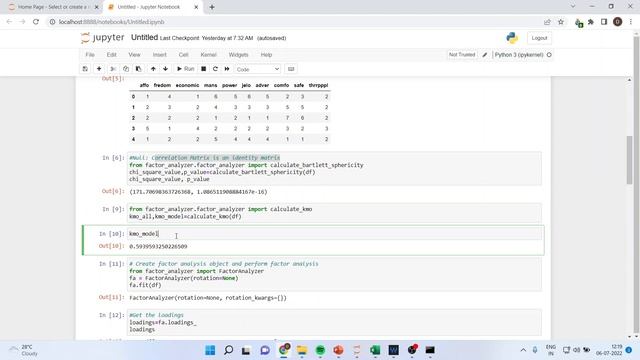640x360 pixels.
Task: Select the FactorAnalyzer cell In [11]
Action: pyautogui.click(x=334, y=274)
